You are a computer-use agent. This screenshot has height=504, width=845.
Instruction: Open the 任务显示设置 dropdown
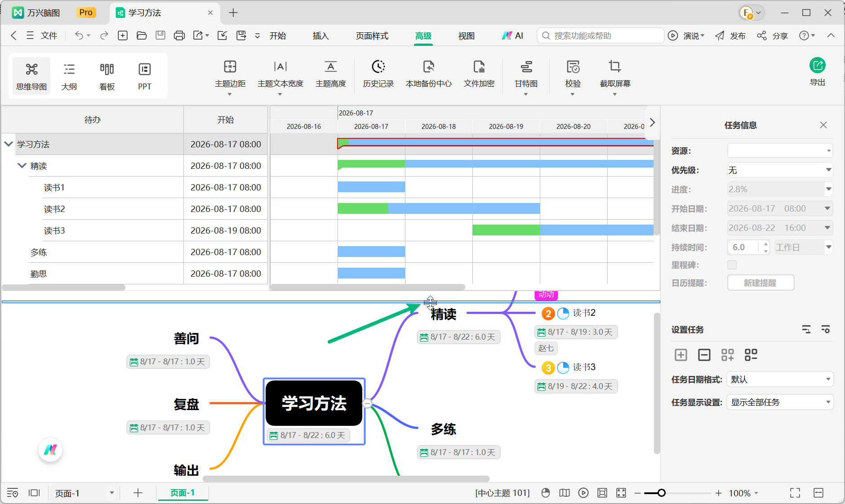[780, 402]
